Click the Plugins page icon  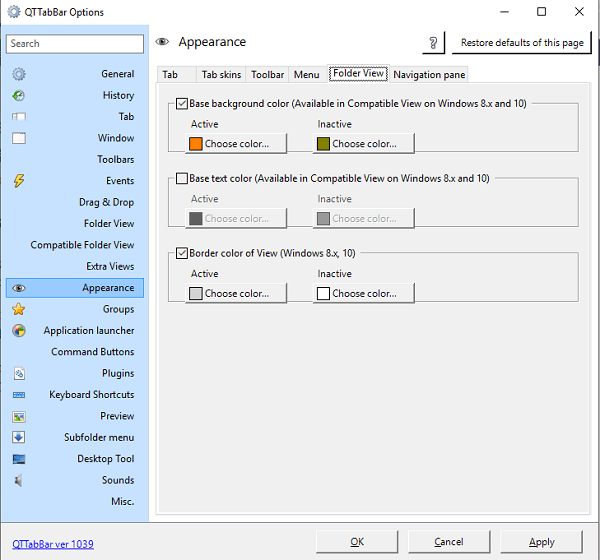coord(19,373)
